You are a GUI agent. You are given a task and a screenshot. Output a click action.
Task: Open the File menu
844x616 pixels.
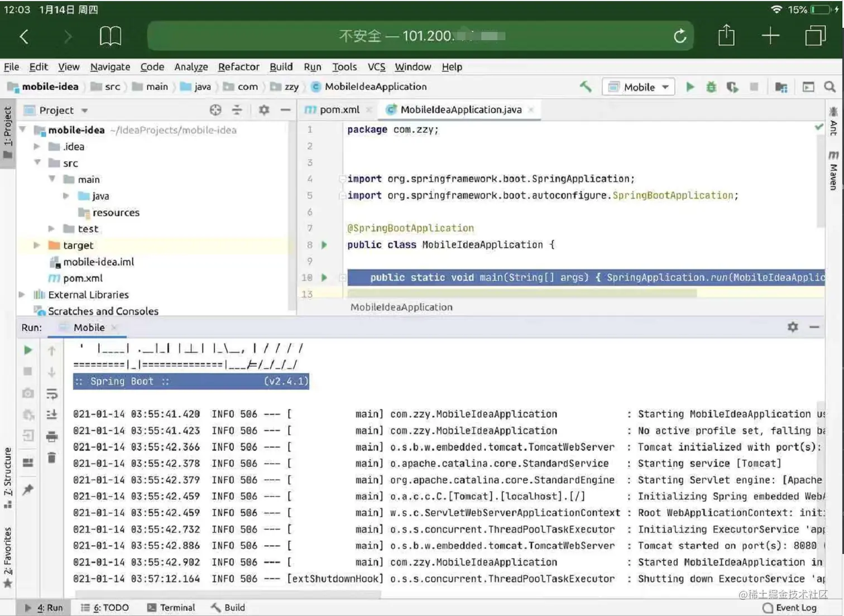click(11, 67)
